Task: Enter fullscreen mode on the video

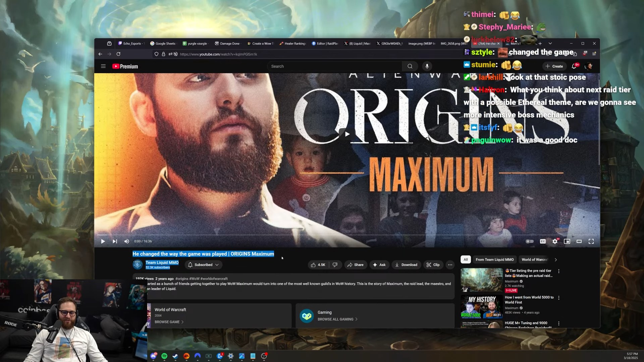Action: [591, 241]
